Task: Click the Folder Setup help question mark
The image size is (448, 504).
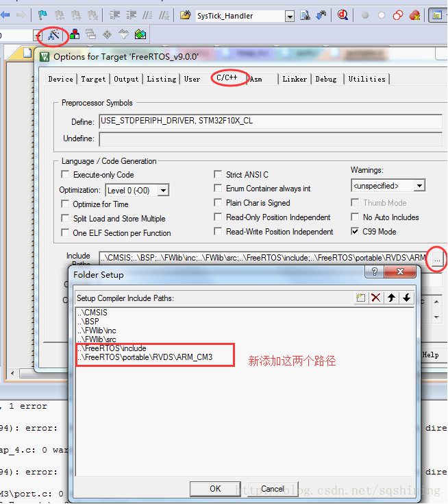Action: tap(375, 272)
